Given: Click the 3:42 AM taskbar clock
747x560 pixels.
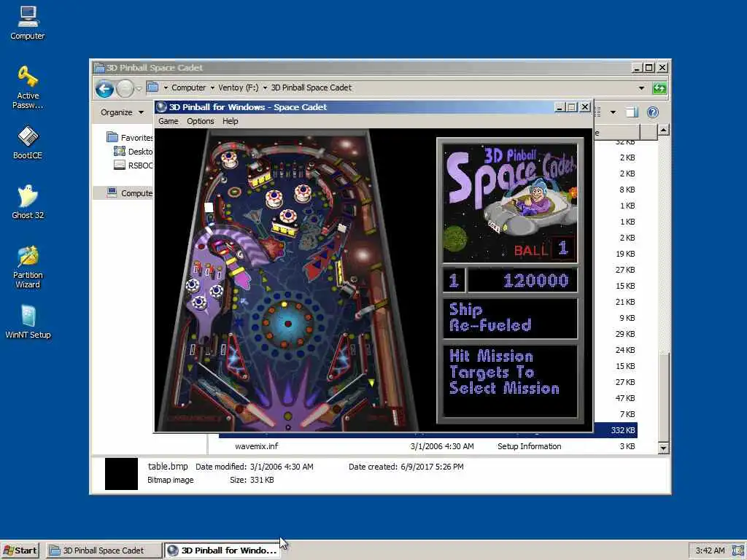Looking at the screenshot, I should (710, 551).
